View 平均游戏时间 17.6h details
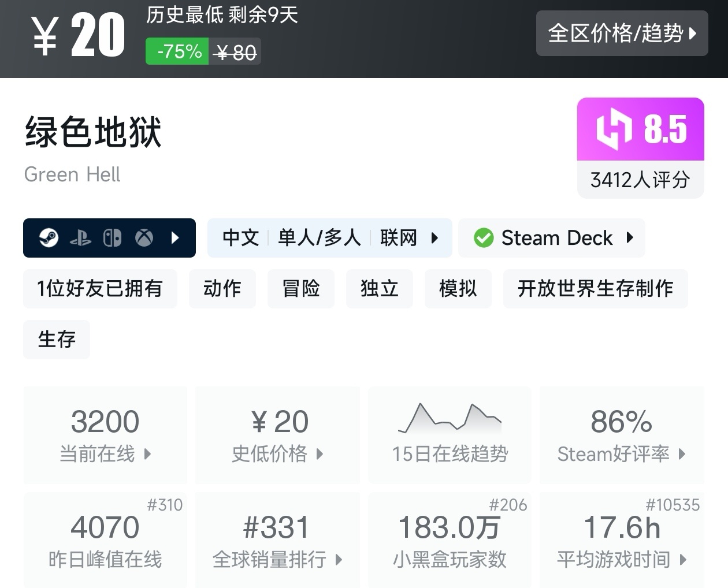The width and height of the screenshot is (728, 588). pos(622,540)
